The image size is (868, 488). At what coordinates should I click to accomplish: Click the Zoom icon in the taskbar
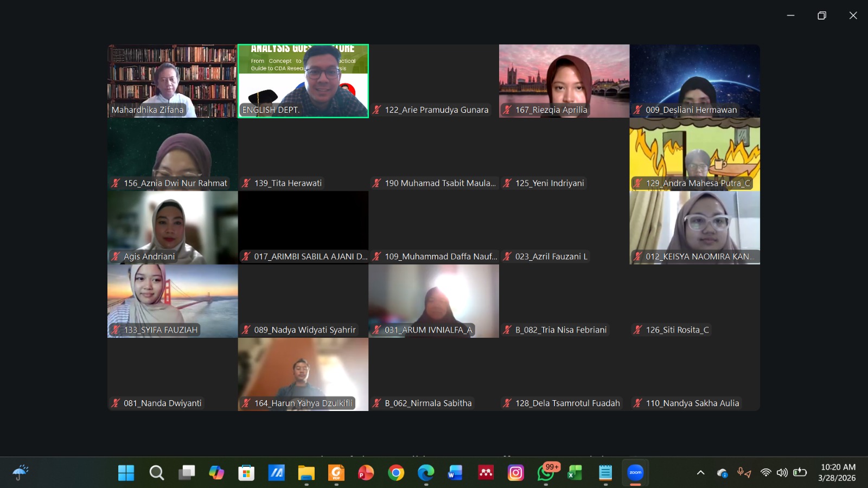pos(635,473)
